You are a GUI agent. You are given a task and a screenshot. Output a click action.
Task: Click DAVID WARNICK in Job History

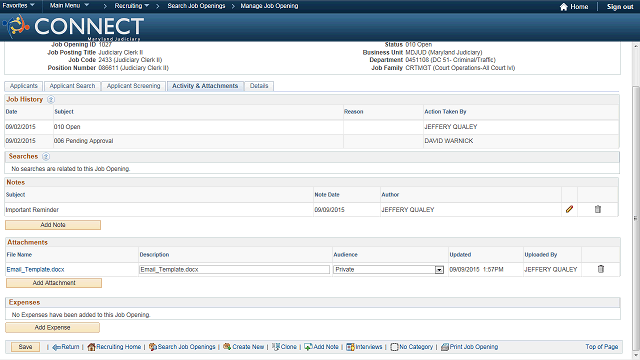[449, 141]
